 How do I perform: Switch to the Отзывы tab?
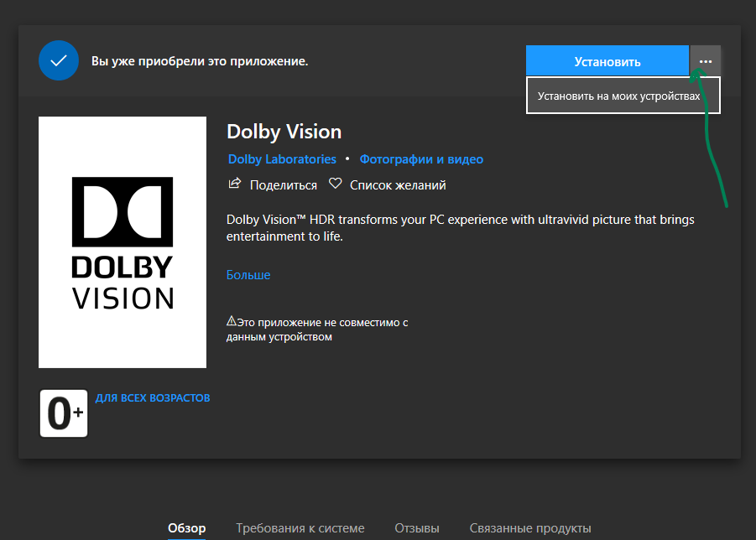click(x=417, y=528)
